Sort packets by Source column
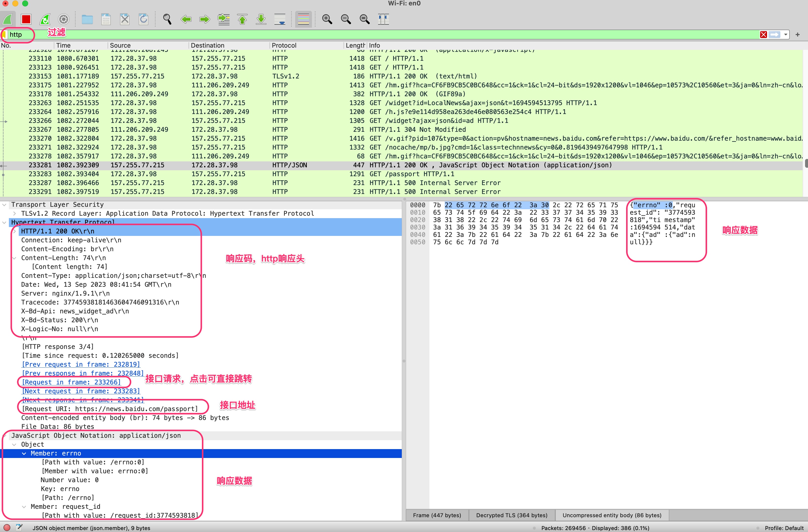 (148, 45)
